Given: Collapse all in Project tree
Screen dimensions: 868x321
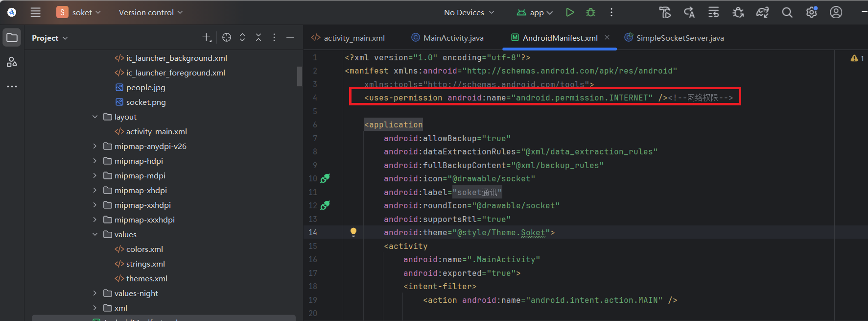Looking at the screenshot, I should [258, 37].
